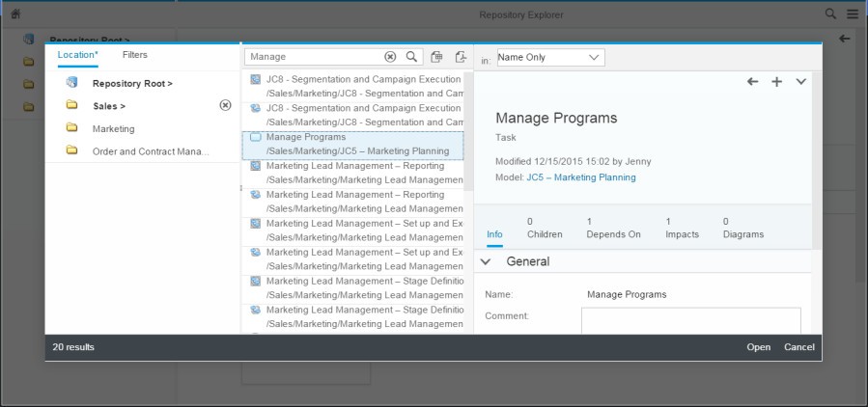Go back using the left arrow in details pane

[752, 82]
